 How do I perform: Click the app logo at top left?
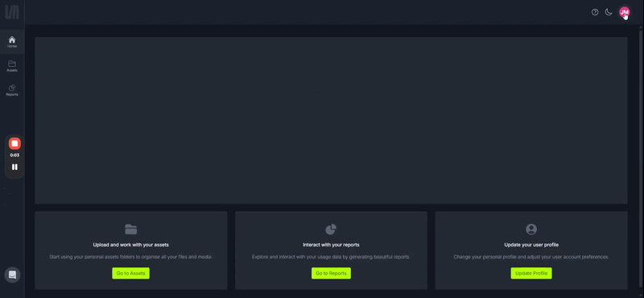pyautogui.click(x=12, y=12)
